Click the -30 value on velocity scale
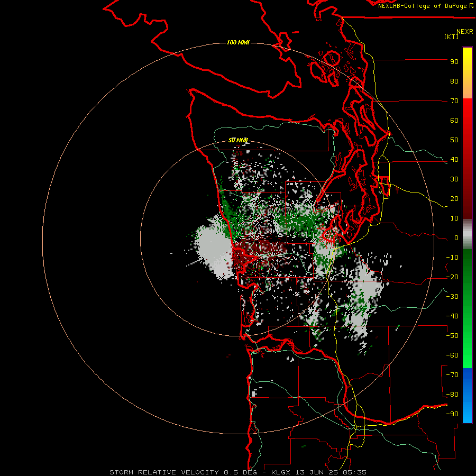This screenshot has width=476, height=476. tap(452, 297)
